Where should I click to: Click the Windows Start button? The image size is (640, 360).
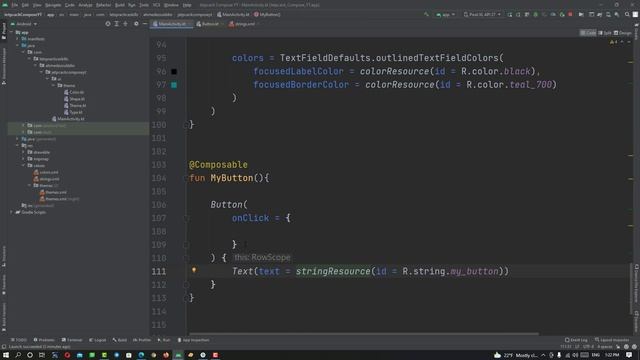[x=6, y=355]
